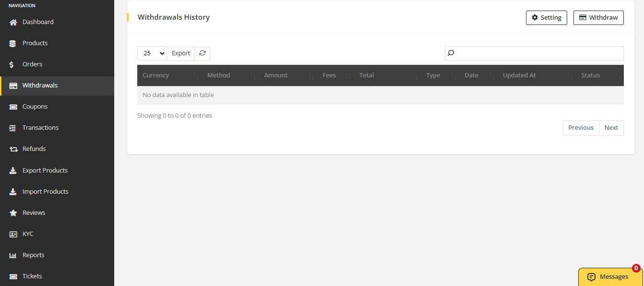
Task: Sort table by Total column
Action: click(x=387, y=75)
